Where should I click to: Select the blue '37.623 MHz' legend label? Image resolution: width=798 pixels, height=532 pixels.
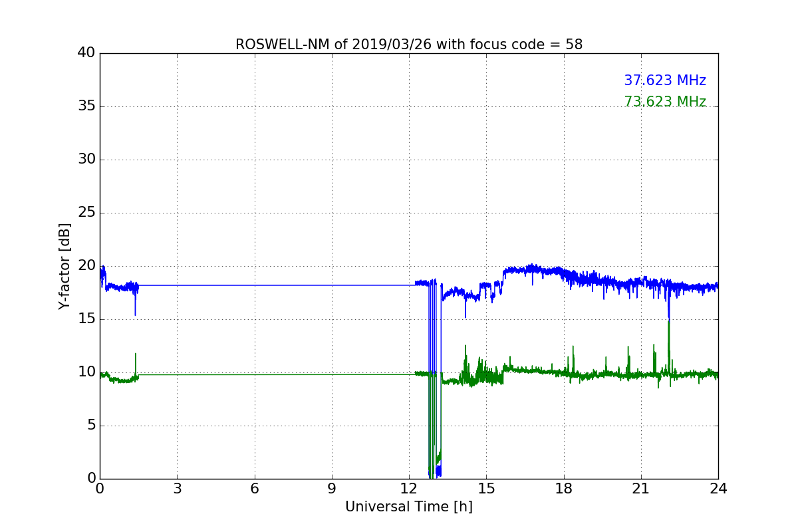[665, 80]
